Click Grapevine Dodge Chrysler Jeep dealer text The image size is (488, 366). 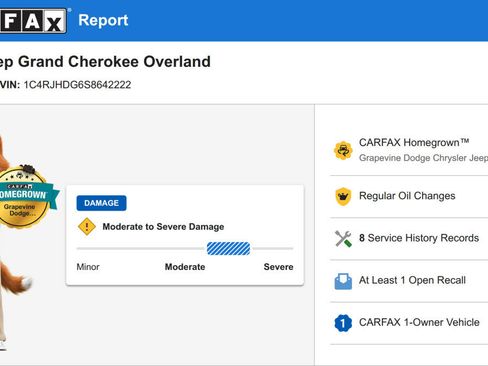click(423, 158)
